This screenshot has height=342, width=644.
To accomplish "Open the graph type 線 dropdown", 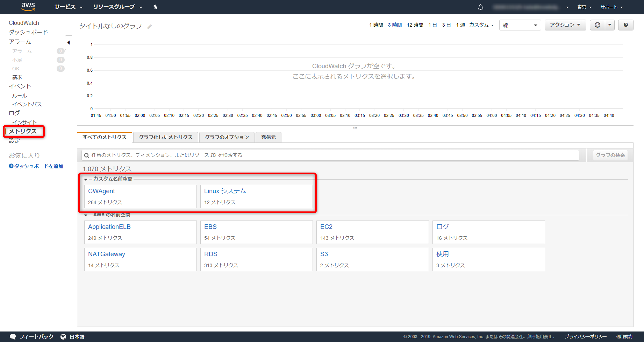I will (x=520, y=25).
